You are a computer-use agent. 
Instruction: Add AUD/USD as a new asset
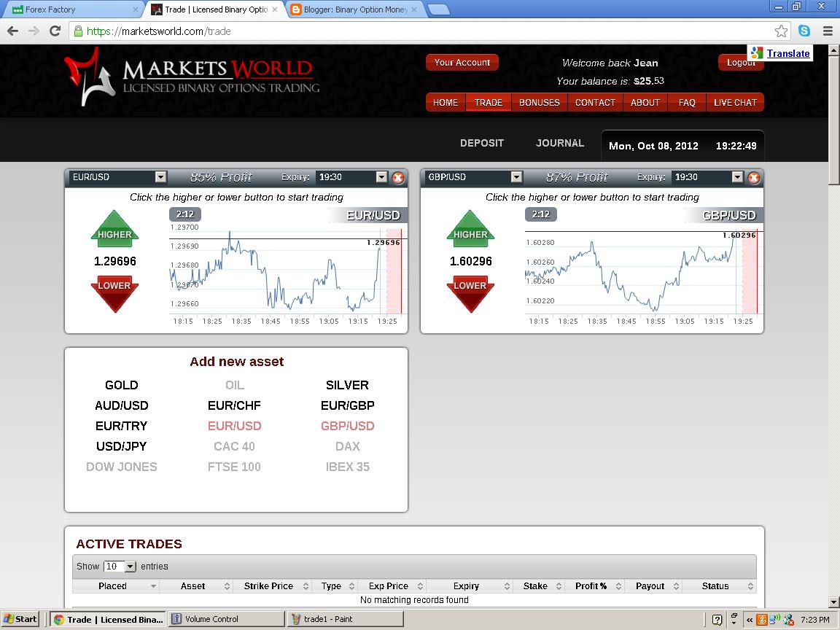[x=122, y=405]
